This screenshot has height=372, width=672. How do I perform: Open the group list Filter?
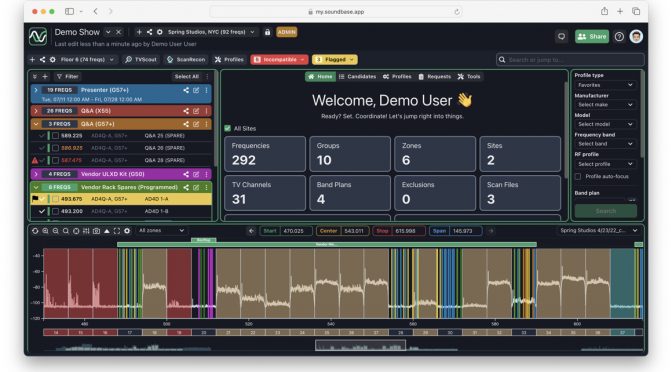tap(68, 76)
